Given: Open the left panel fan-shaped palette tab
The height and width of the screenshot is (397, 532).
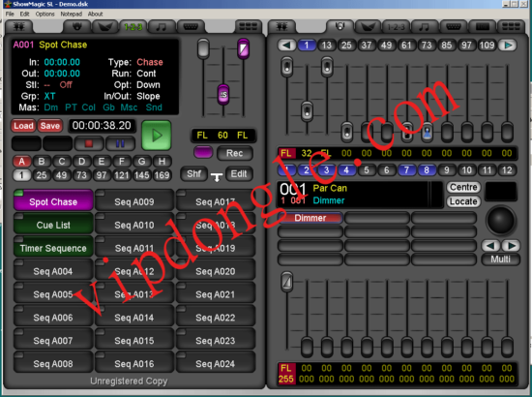Looking at the screenshot, I should pyautogui.click(x=104, y=26).
